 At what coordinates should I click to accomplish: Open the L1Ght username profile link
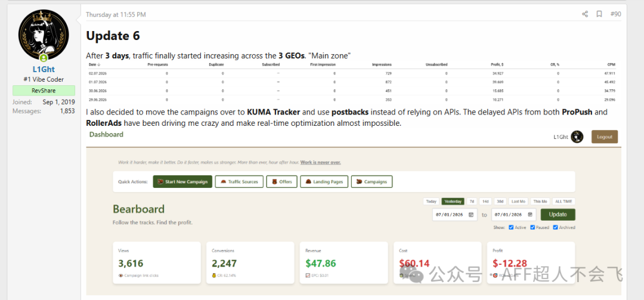44,69
